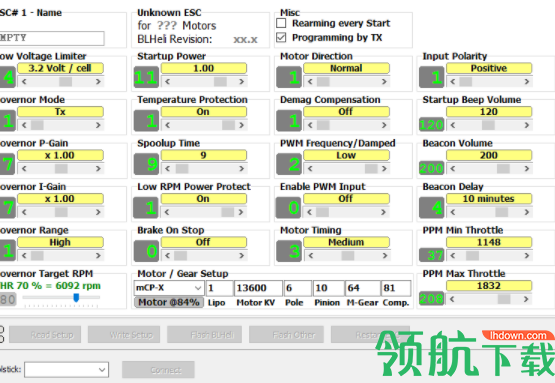
Task: Increase PPM Min Throttle with right arrow
Action: (527, 256)
